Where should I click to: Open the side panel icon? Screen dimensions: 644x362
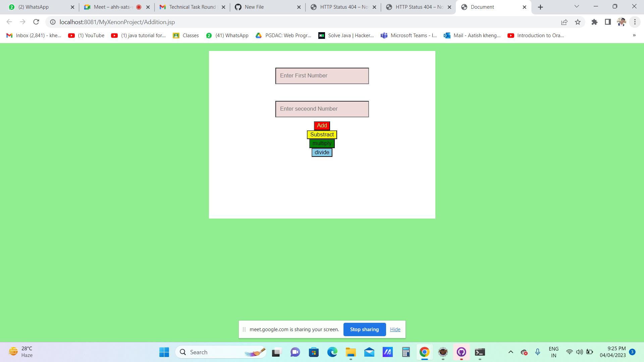[607, 22]
